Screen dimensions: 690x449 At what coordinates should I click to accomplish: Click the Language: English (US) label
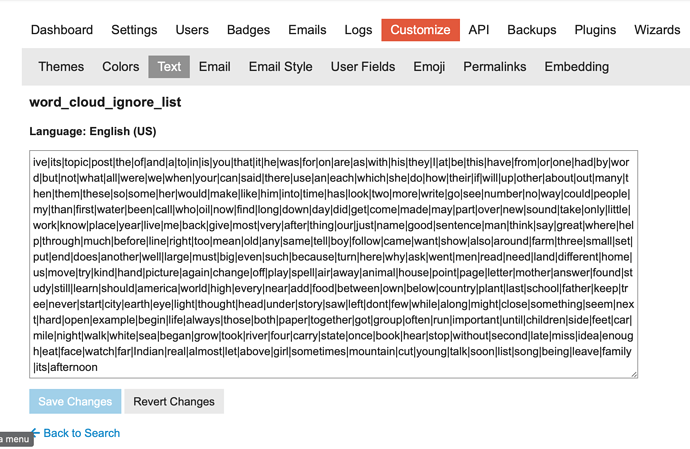(93, 131)
